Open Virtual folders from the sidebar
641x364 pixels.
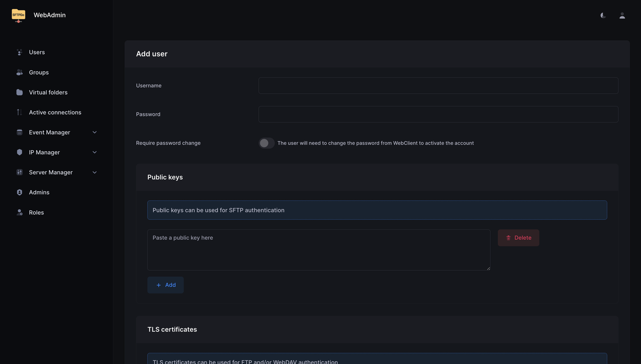pos(48,92)
